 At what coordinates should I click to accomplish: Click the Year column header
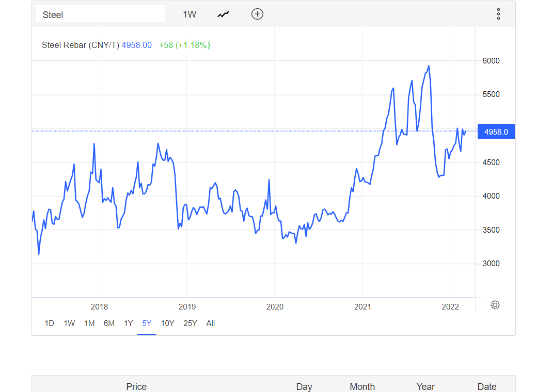tap(425, 386)
